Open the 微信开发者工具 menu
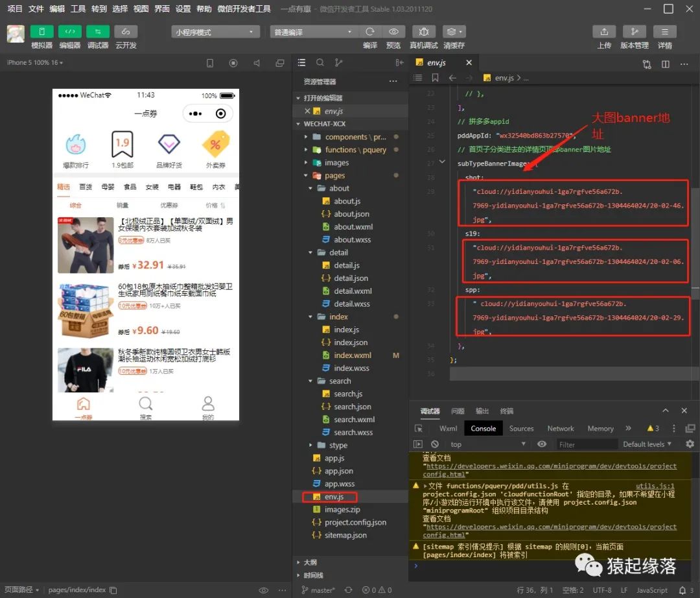Screen dimensions: 700x598 [x=244, y=9]
